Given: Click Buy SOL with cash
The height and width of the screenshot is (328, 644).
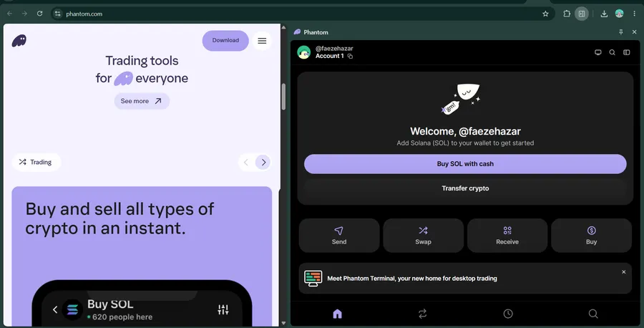Looking at the screenshot, I should 465,164.
